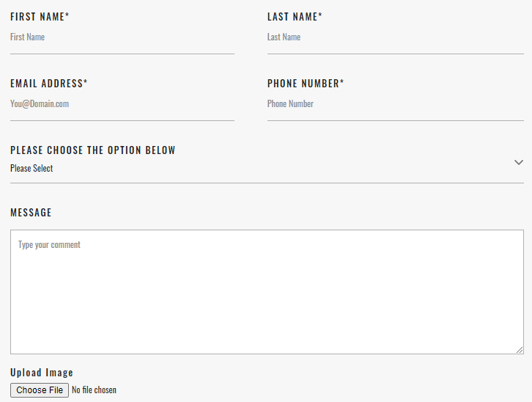Viewport: 532px width, 402px height.
Task: Click the 'No file chosen' text
Action: tap(94, 390)
